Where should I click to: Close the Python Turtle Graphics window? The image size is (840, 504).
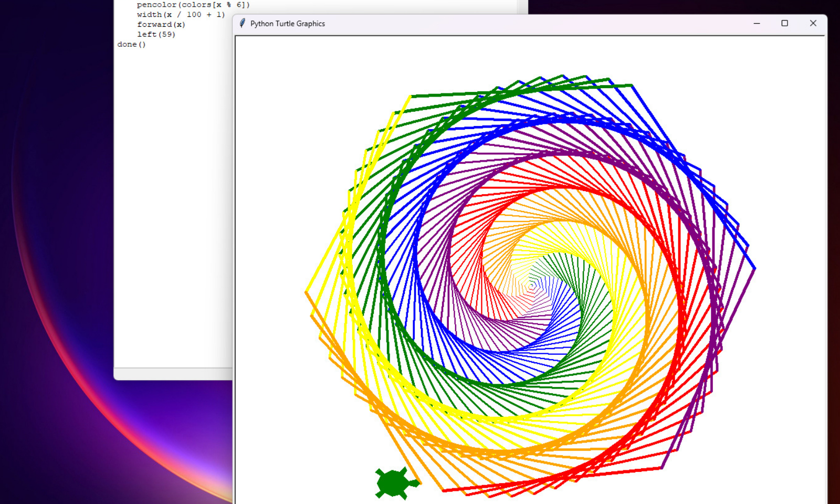point(813,24)
